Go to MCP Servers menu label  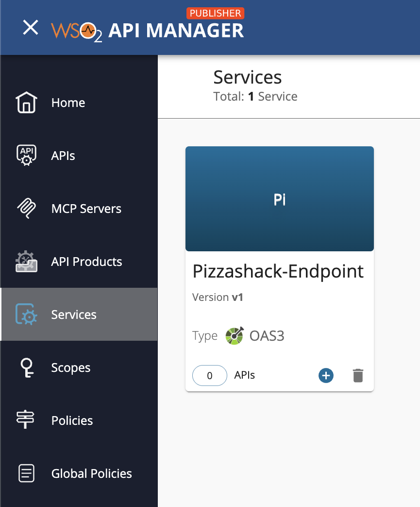(86, 209)
